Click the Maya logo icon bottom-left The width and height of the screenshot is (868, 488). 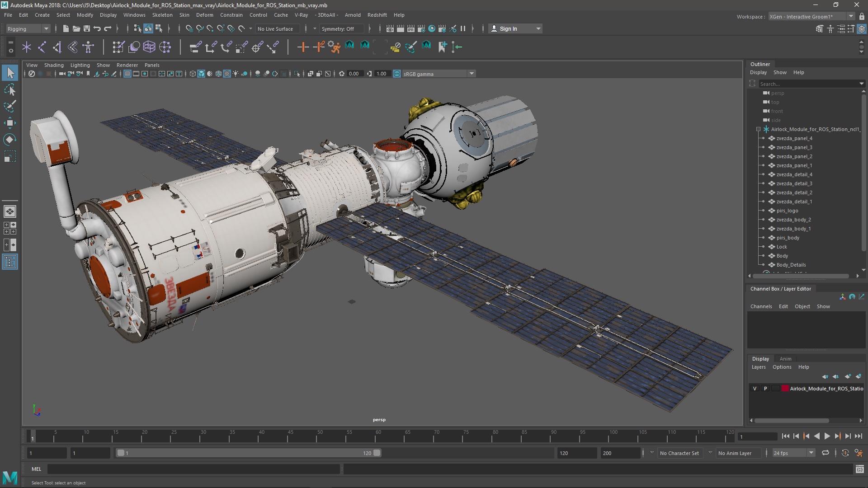pyautogui.click(x=10, y=477)
